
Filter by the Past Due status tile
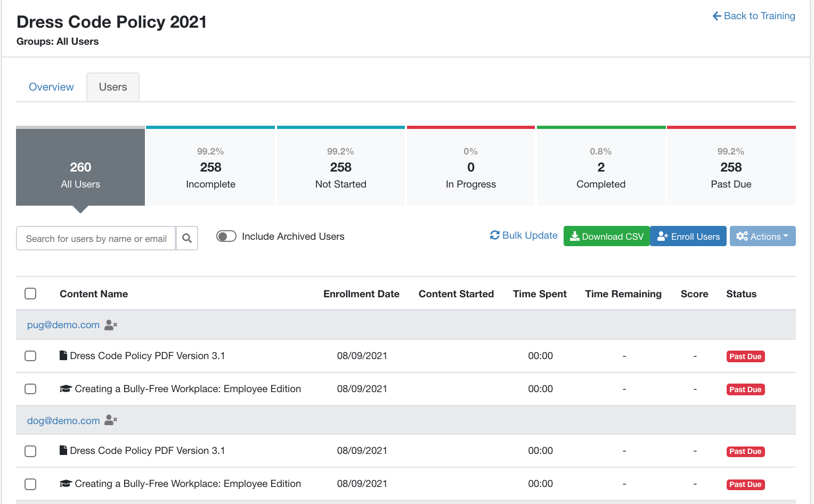coord(731,166)
